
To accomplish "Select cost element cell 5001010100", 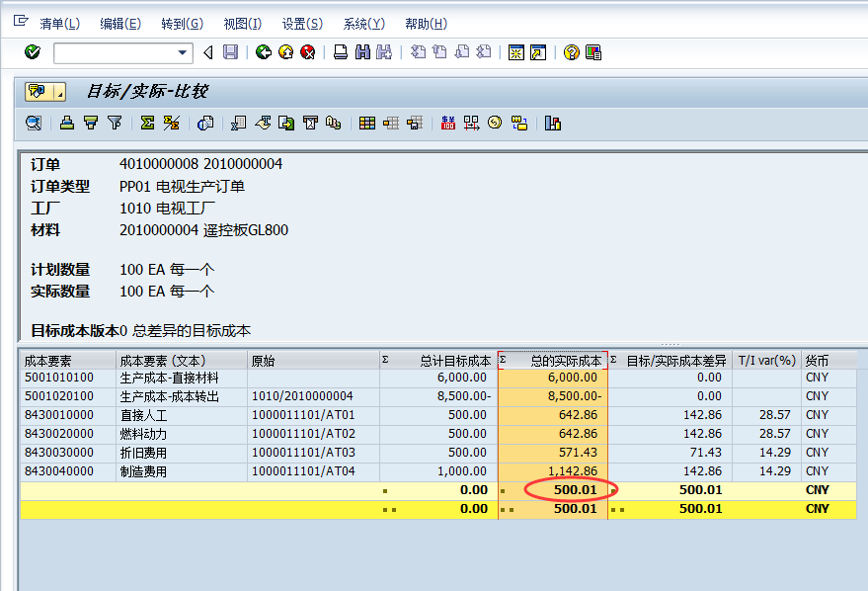I will point(68,378).
